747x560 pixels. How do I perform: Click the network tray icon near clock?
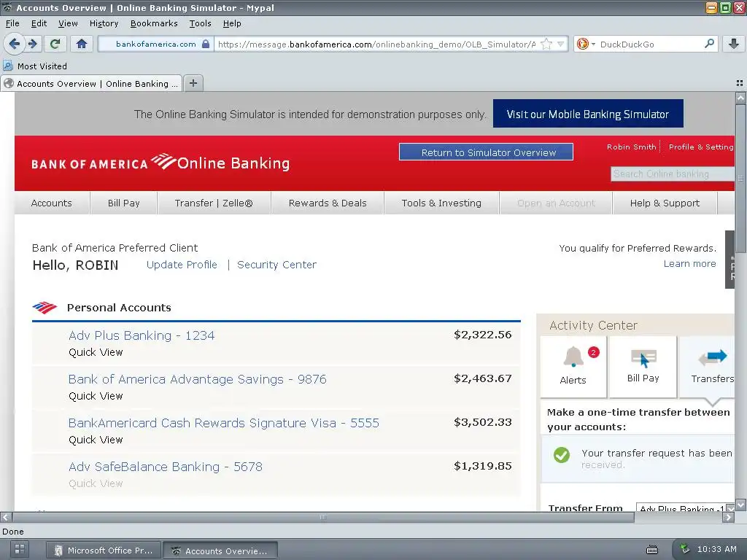coord(684,549)
